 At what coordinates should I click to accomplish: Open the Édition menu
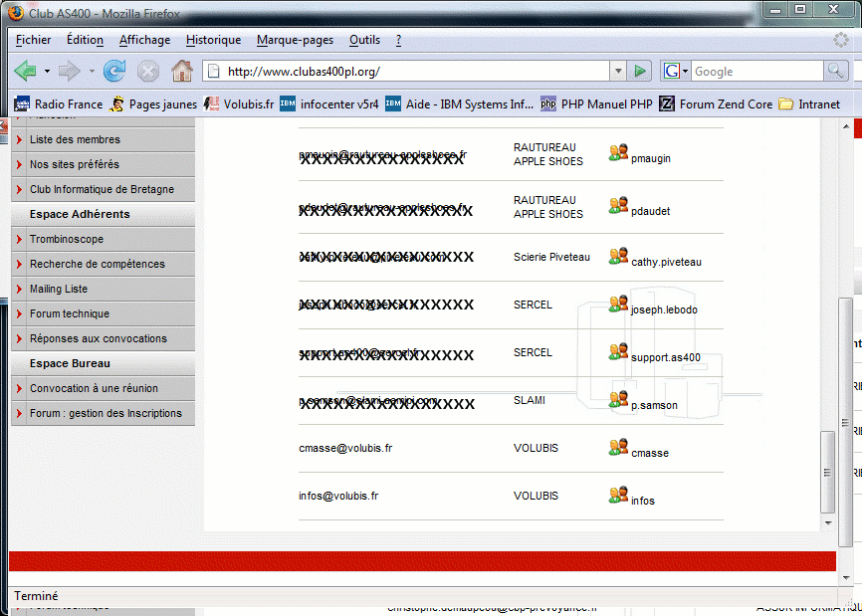point(85,40)
